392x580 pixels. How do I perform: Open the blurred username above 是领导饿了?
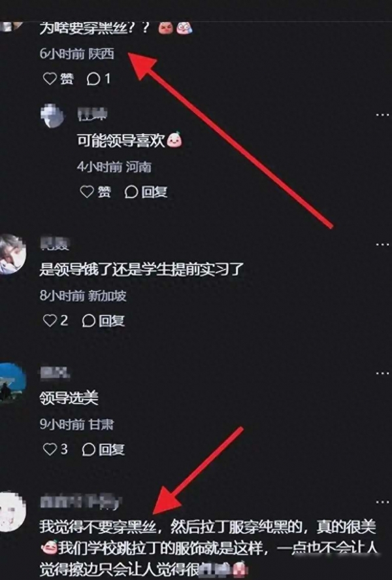tap(55, 243)
